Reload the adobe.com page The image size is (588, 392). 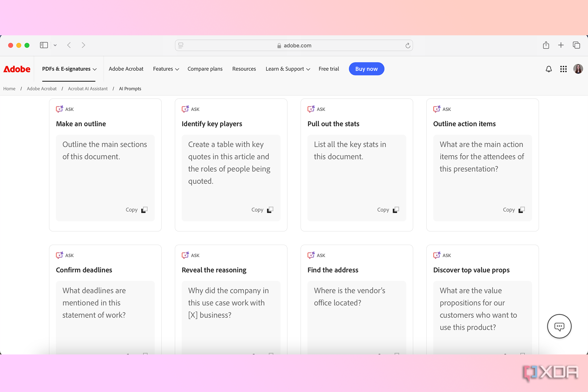pos(408,45)
